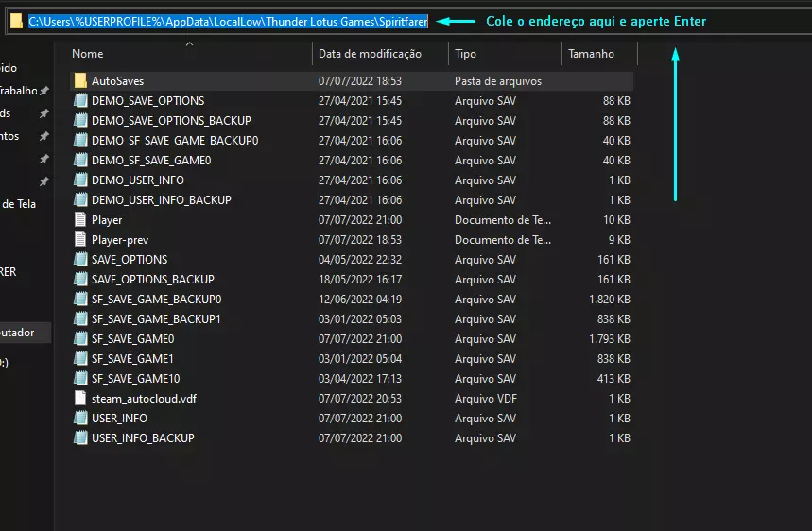The width and height of the screenshot is (812, 531).
Task: Select the USER_INFO file icon
Action: tap(80, 419)
